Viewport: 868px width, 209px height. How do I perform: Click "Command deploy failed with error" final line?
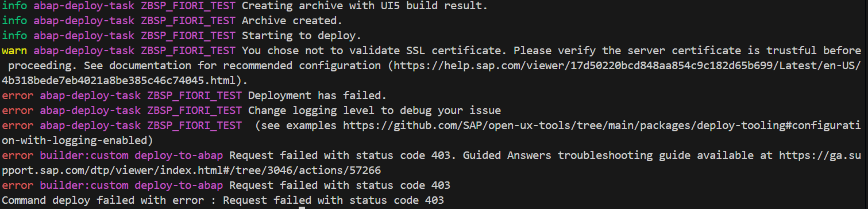103,200
